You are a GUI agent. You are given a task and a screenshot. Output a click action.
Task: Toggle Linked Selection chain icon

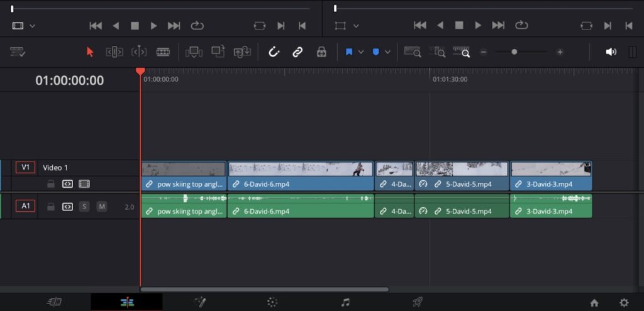tap(297, 52)
